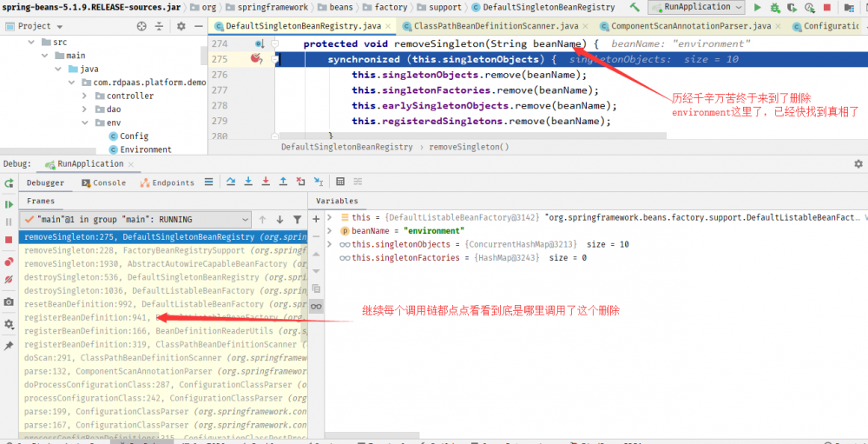Image resolution: width=868 pixels, height=444 pixels.
Task: Open the Project Structure icon
Action: 849,7
